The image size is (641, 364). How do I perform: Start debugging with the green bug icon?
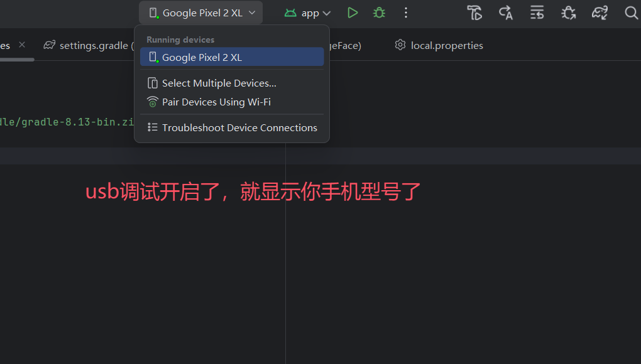tap(379, 13)
